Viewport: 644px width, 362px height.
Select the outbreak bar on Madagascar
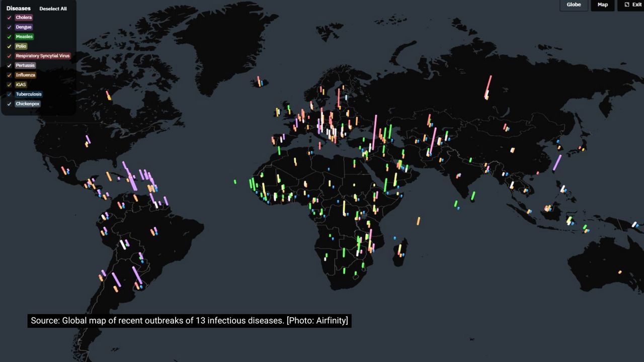400,249
